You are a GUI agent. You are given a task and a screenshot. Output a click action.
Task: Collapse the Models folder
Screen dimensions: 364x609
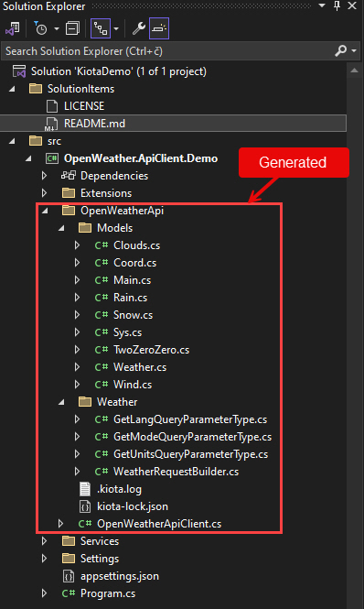click(61, 228)
